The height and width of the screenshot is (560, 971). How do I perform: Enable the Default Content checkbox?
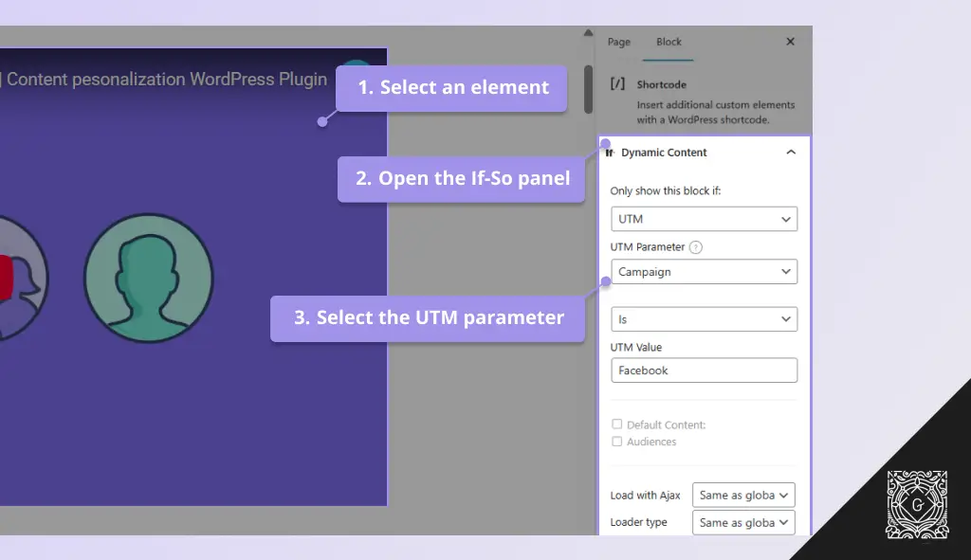(617, 425)
